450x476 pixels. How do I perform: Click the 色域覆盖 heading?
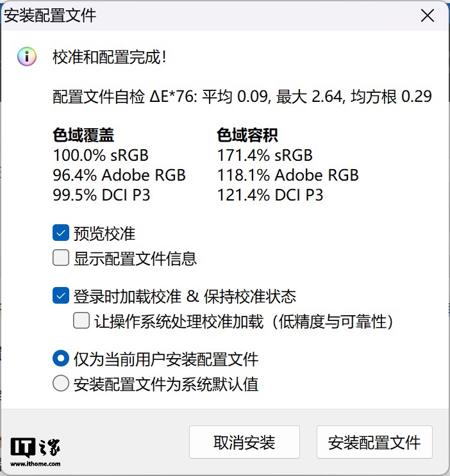[x=83, y=135]
